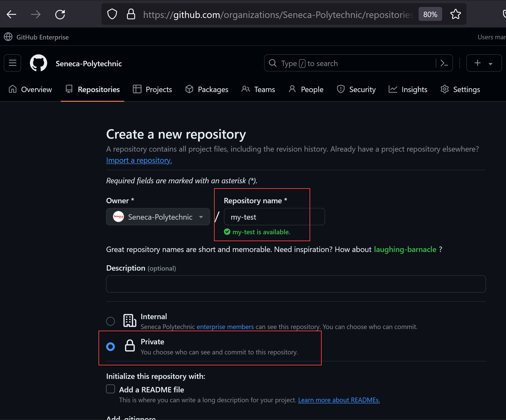Open the Owner dropdown Seneca-Polytechnic

point(158,217)
